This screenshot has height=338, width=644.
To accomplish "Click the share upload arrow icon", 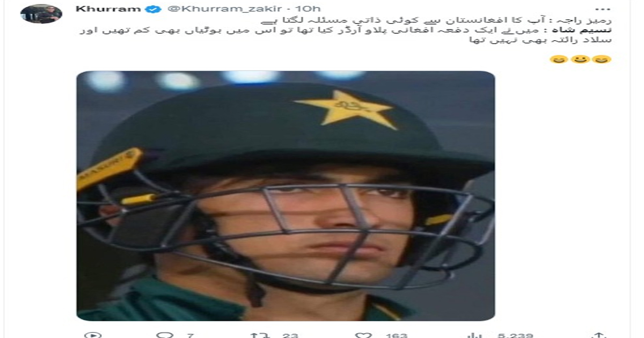I will pos(601,335).
